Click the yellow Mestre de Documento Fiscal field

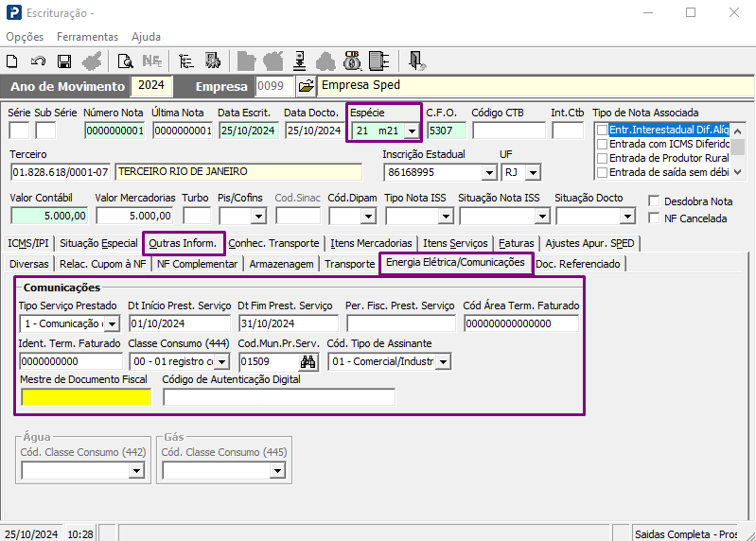click(86, 397)
